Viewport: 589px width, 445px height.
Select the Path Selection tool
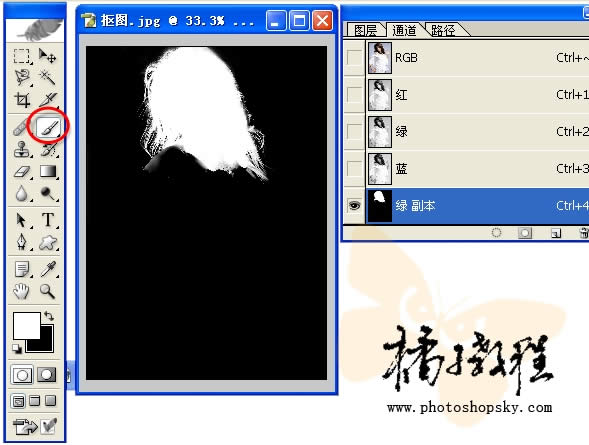(x=21, y=220)
